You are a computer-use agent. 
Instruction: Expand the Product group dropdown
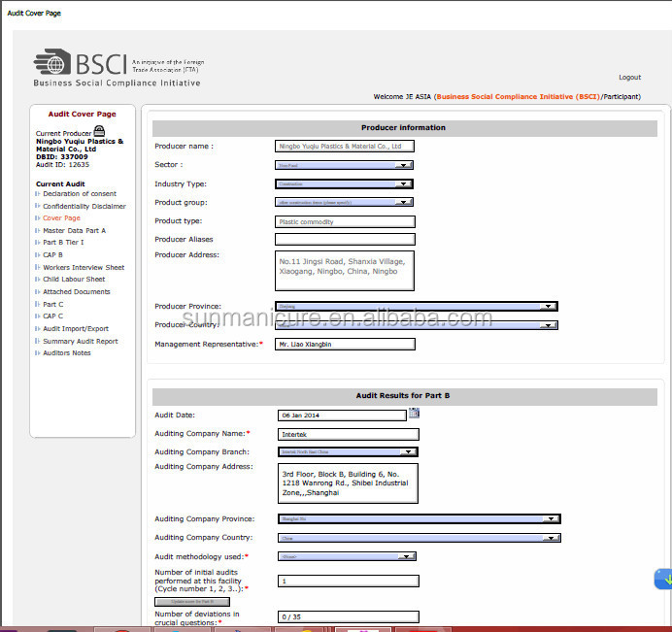pos(344,202)
